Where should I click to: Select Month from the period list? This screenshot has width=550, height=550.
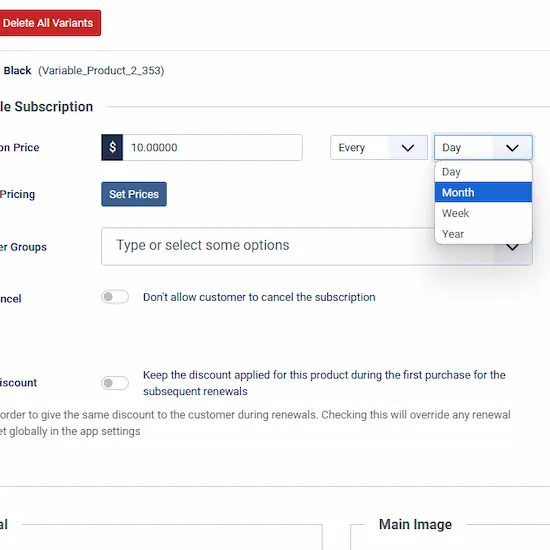pyautogui.click(x=483, y=192)
